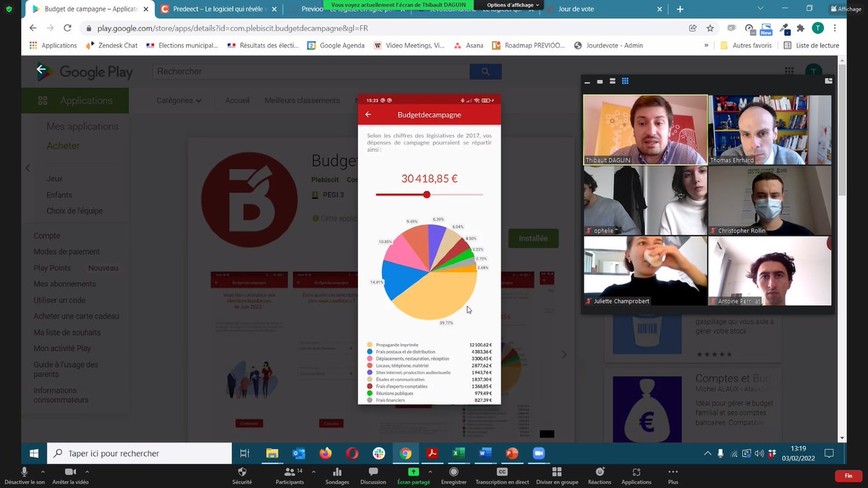Click the bookmark star icon in address bar
868x488 pixels.
click(x=710, y=28)
